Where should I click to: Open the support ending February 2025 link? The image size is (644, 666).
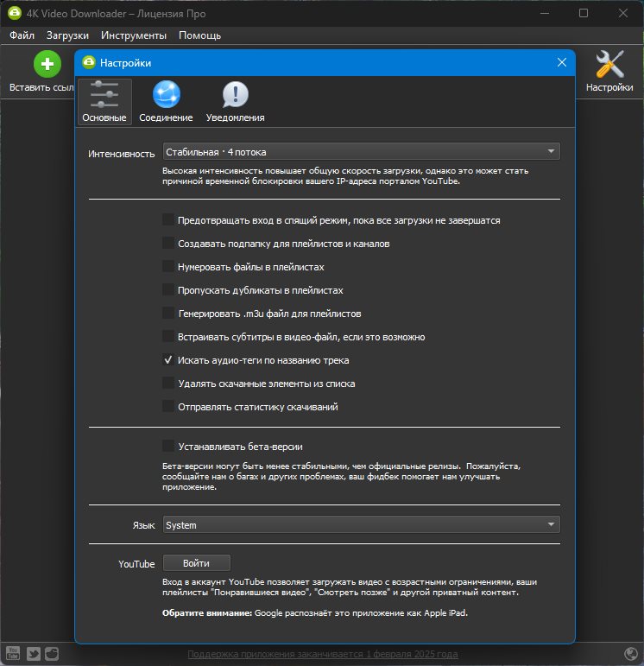pos(323,654)
